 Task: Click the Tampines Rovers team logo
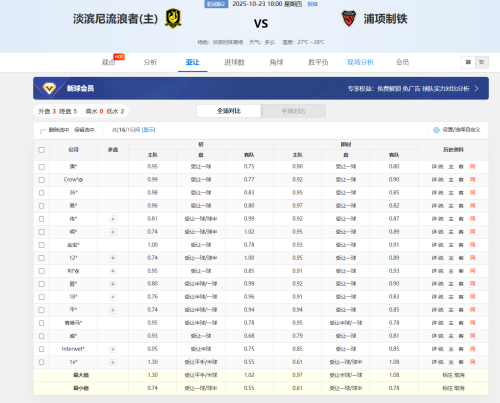tap(173, 18)
